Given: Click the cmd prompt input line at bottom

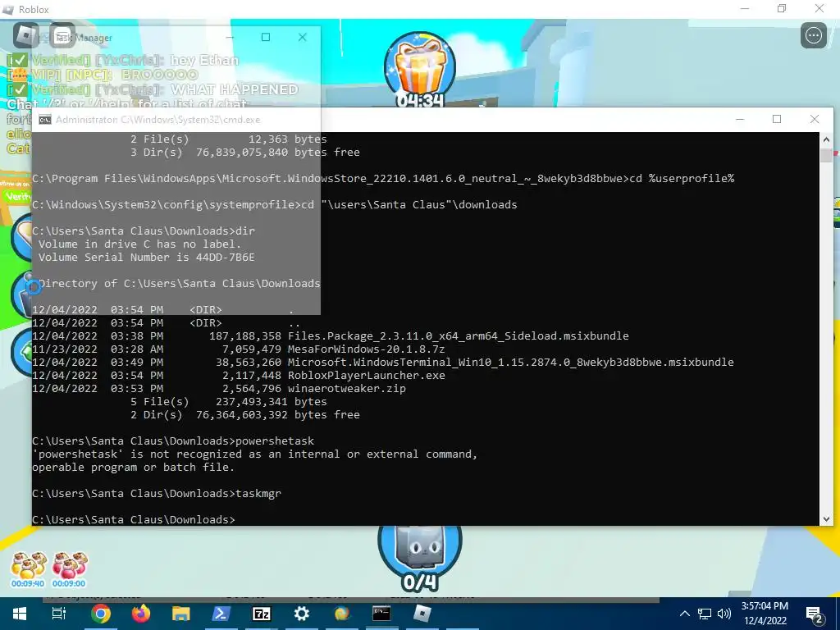Looking at the screenshot, I should point(134,519).
